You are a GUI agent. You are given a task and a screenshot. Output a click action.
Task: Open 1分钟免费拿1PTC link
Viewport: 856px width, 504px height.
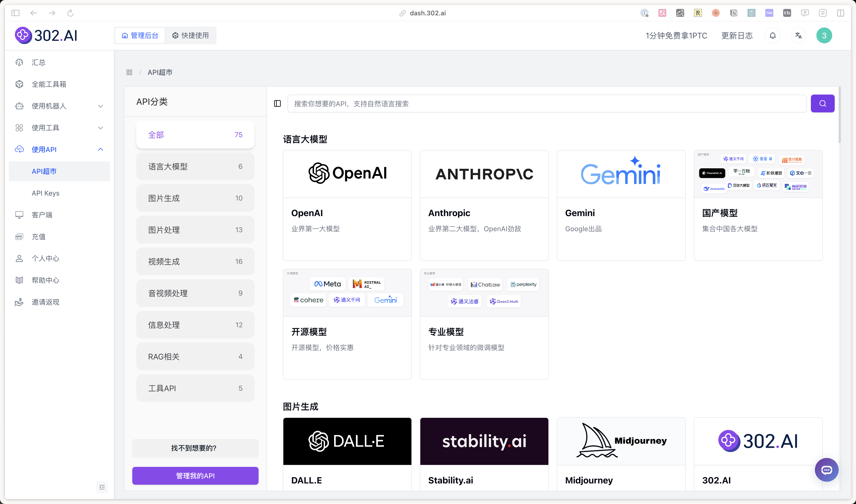pos(676,36)
